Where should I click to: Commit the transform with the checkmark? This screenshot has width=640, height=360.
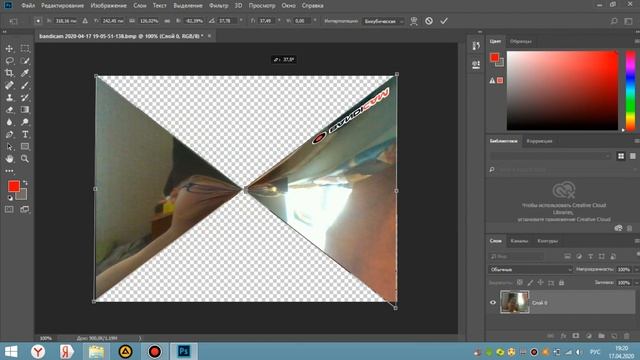[x=444, y=21]
